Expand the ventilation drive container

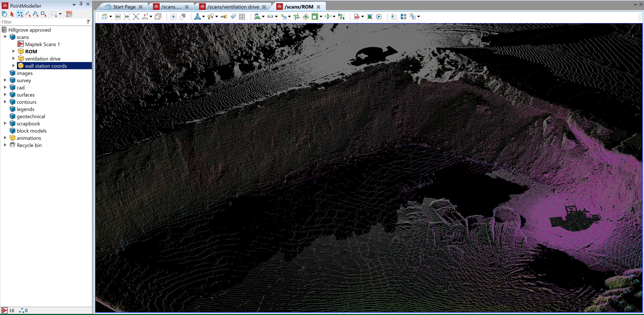coord(13,59)
